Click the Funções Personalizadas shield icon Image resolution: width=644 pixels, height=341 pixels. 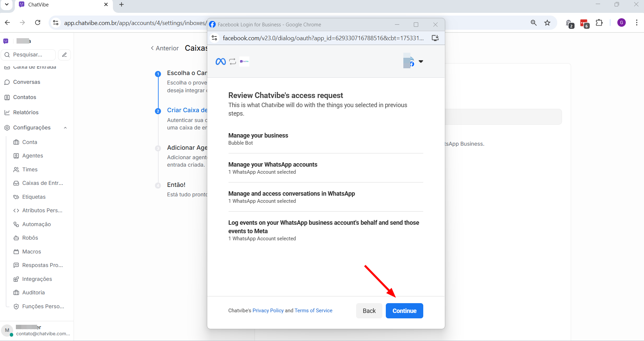pos(16,307)
